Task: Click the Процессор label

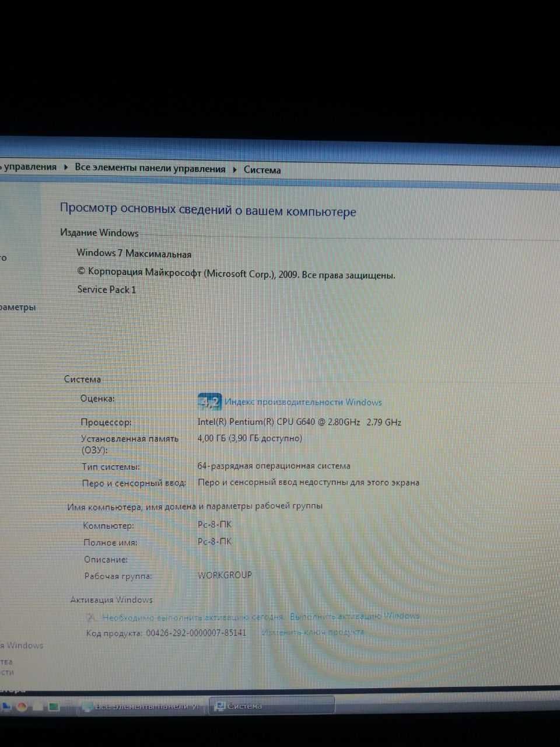Action: point(106,422)
